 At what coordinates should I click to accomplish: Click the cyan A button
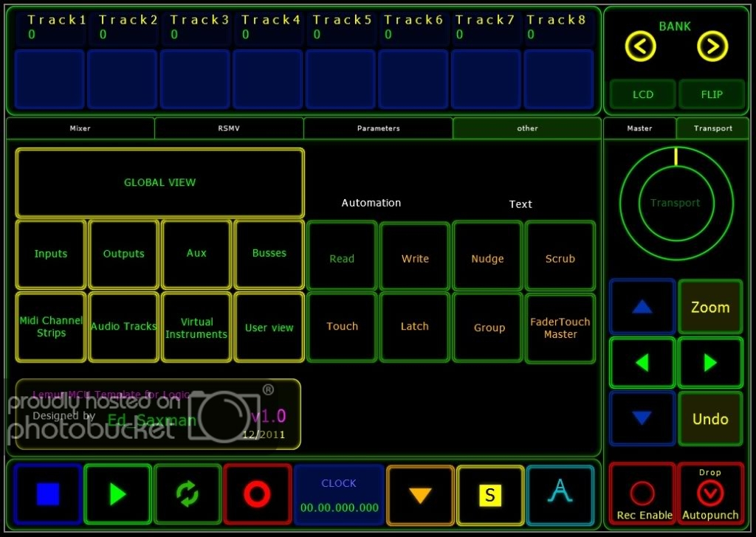pos(560,495)
